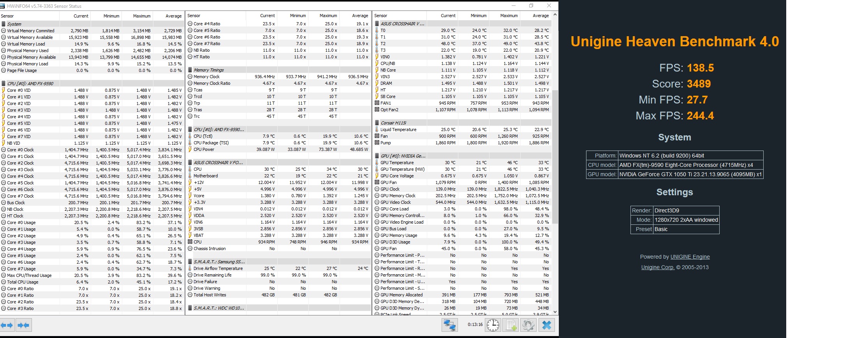Viewport: 868px width, 338px height.
Task: Select the CPU [#0]: AMD FX-9590 group heading
Action: 92,84
